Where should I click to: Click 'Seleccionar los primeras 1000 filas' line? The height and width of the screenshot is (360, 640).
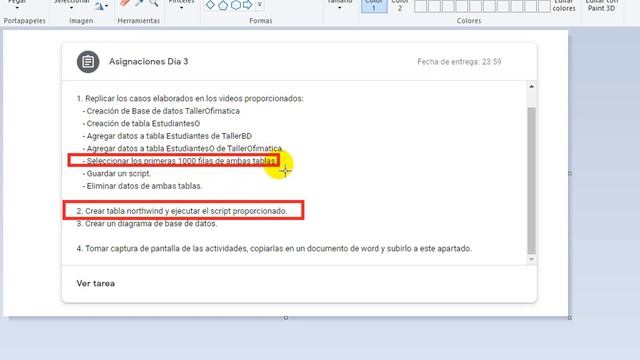tap(179, 161)
